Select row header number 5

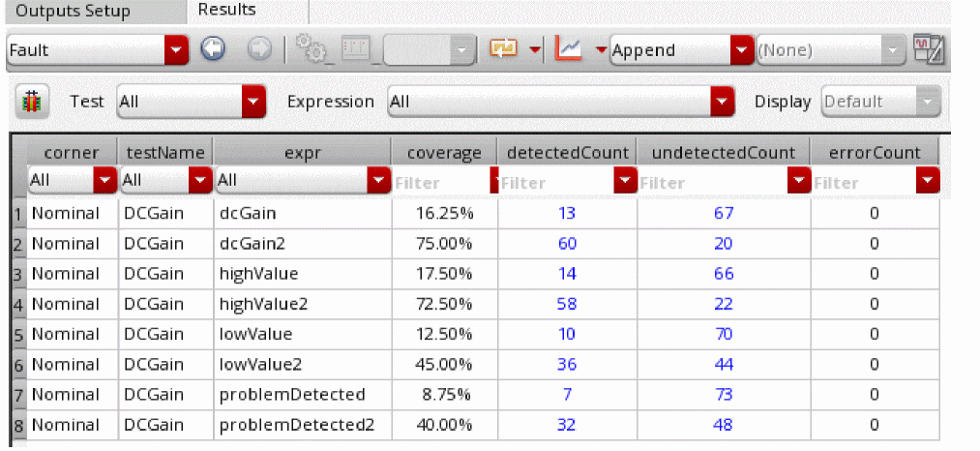pos(18,334)
